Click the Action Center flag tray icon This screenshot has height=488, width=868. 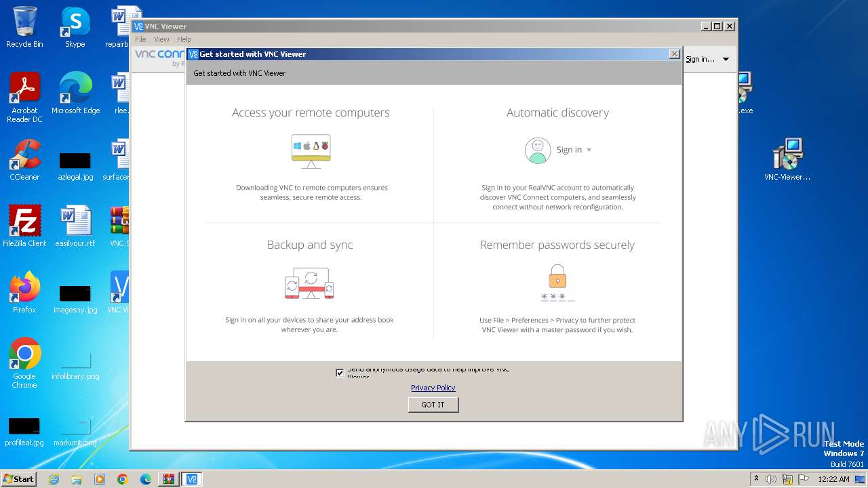pos(804,479)
